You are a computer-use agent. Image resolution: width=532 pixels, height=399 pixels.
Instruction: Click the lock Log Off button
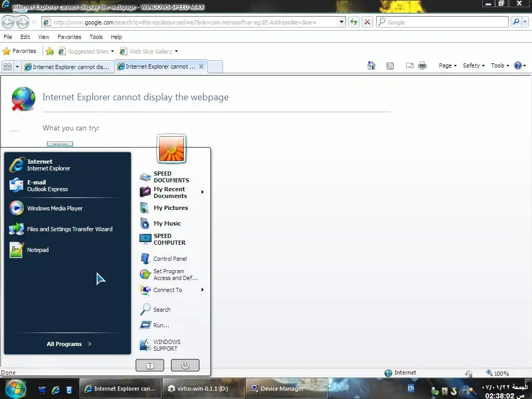point(150,365)
